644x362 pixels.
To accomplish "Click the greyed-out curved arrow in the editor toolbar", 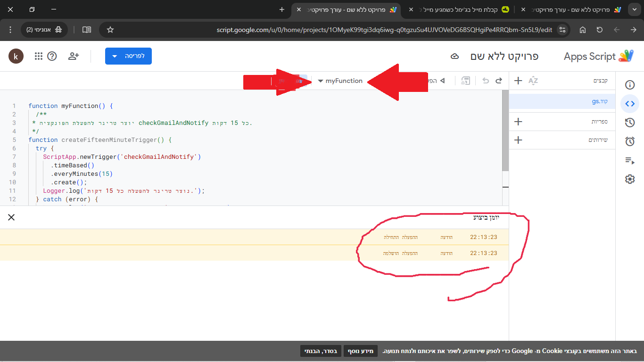I will [x=486, y=81].
